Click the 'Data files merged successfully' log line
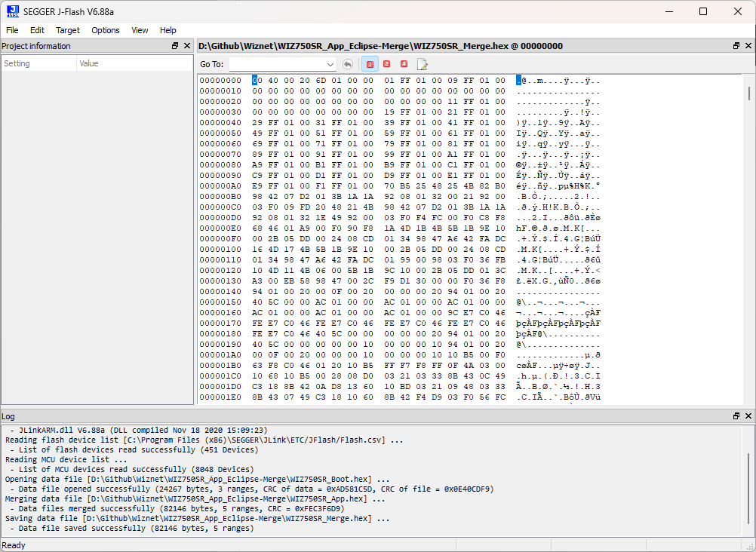756x552 pixels. tap(177, 508)
